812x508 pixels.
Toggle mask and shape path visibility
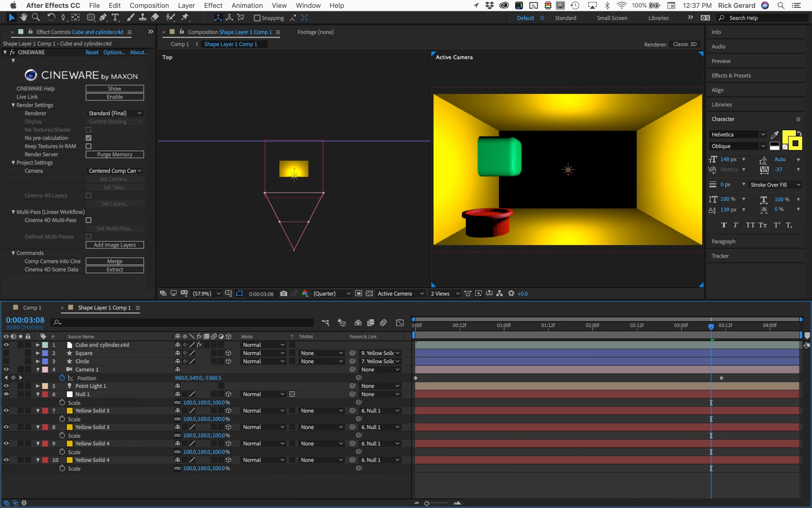[239, 294]
